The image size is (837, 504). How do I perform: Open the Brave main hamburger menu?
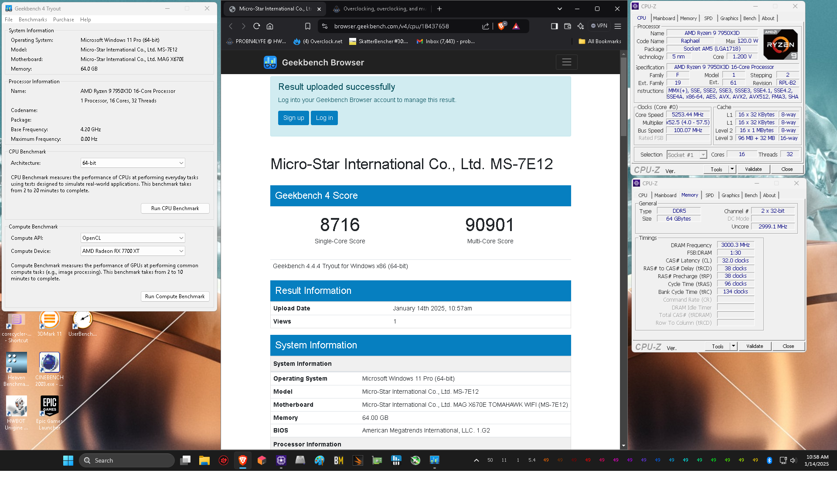618,26
